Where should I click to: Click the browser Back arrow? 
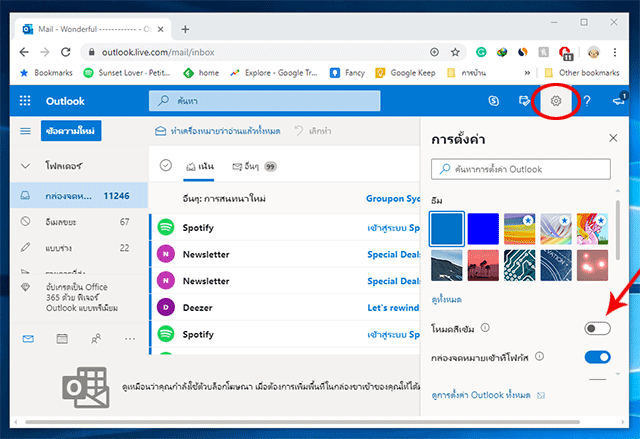[24, 52]
